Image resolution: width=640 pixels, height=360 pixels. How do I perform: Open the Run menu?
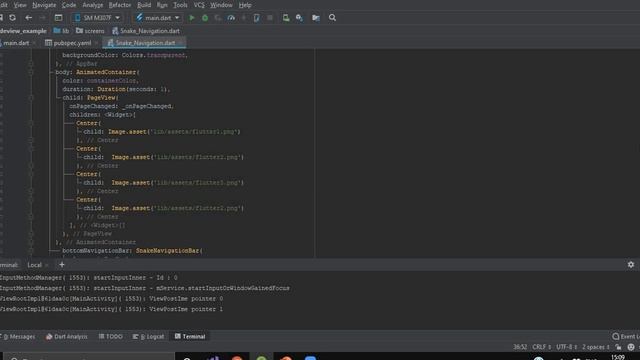162,5
